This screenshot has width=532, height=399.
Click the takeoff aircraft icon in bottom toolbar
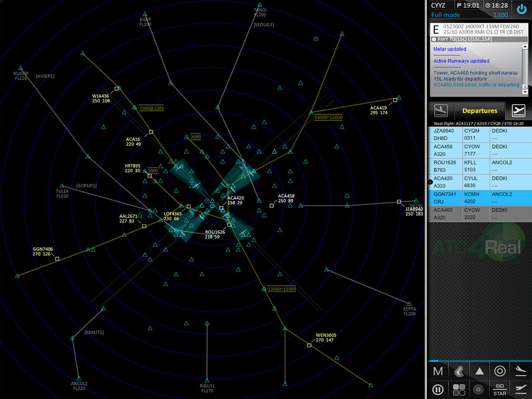tap(521, 389)
